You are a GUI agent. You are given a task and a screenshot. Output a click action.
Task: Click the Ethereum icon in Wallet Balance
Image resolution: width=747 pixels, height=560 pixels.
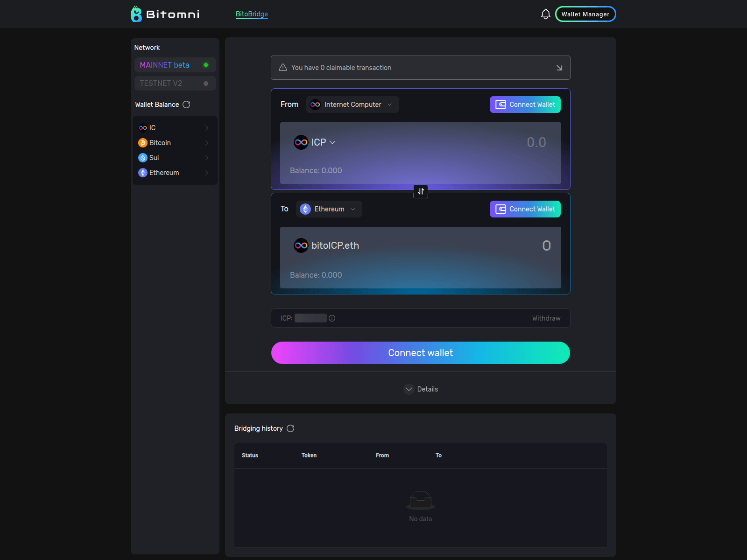(x=143, y=173)
